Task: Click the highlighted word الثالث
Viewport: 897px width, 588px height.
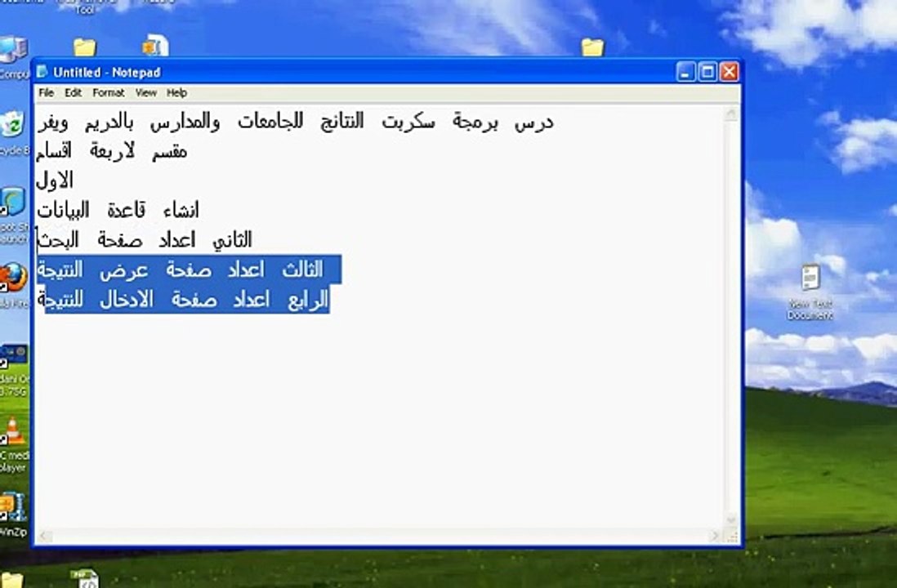Action: (302, 270)
